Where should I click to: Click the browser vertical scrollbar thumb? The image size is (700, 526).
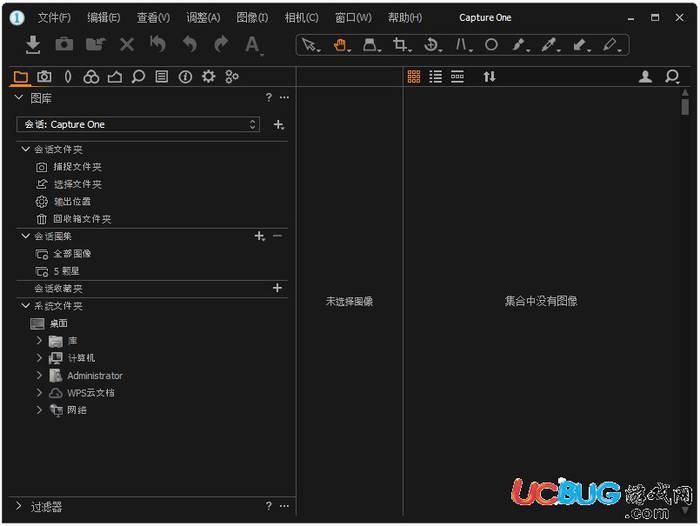click(685, 107)
